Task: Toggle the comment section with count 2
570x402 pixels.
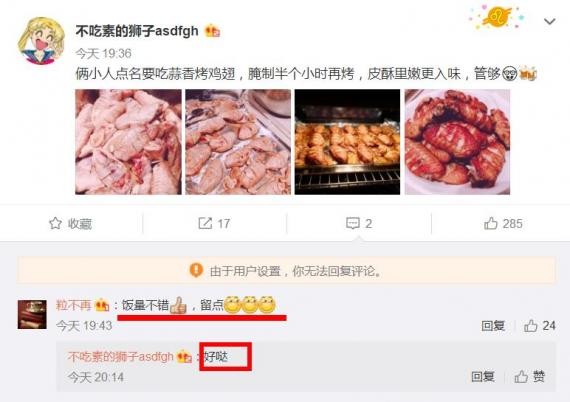Action: [x=359, y=224]
